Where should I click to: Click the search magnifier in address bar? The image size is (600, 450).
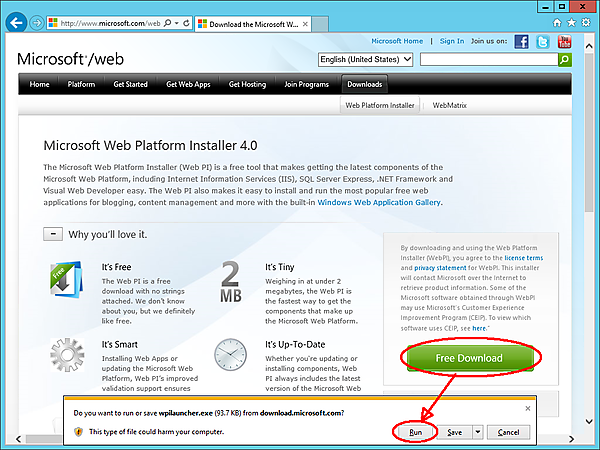click(168, 23)
